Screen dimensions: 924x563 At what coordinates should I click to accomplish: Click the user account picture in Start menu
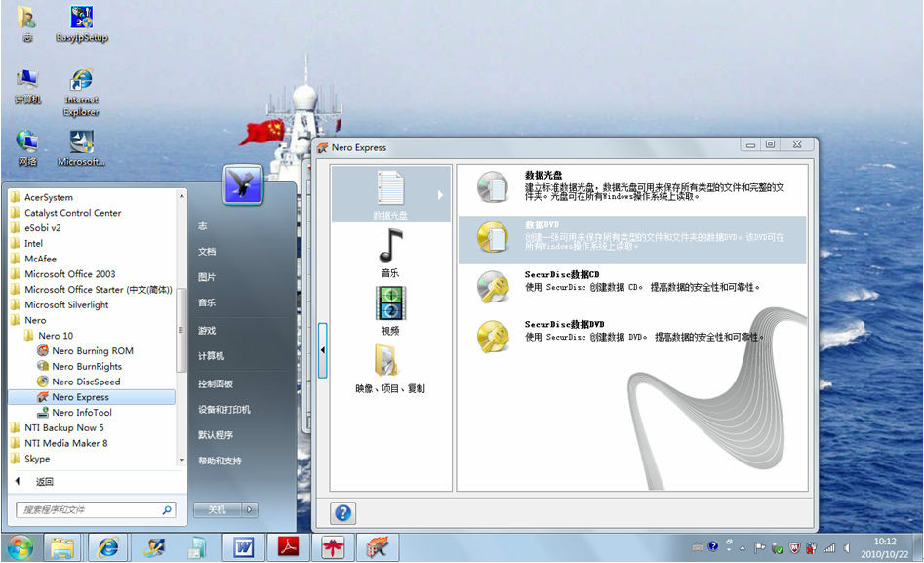(x=243, y=185)
